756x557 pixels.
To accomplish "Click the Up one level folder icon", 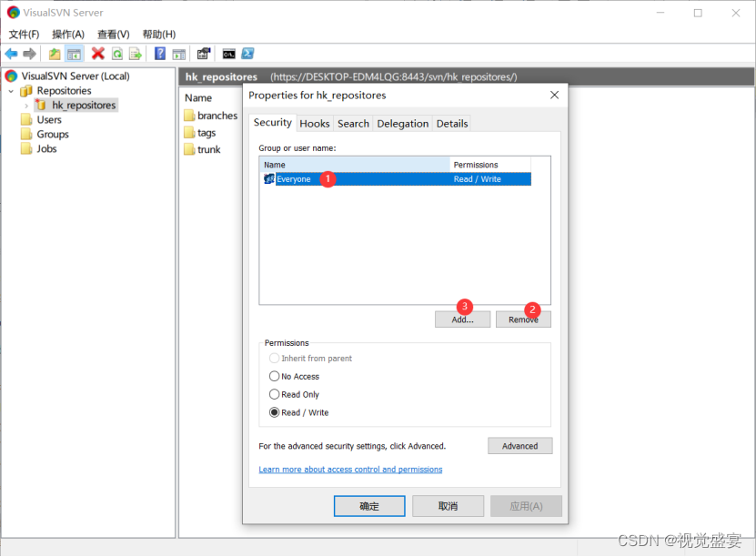I will pos(55,54).
